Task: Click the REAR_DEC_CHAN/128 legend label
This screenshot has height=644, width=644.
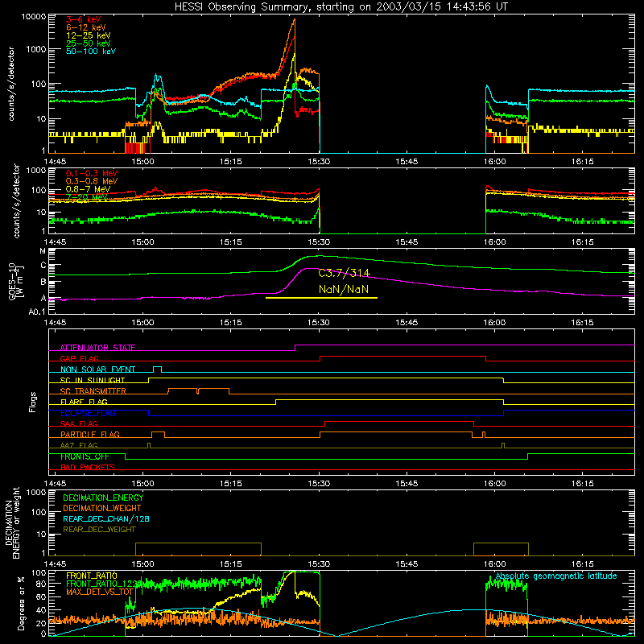Action: (106, 519)
